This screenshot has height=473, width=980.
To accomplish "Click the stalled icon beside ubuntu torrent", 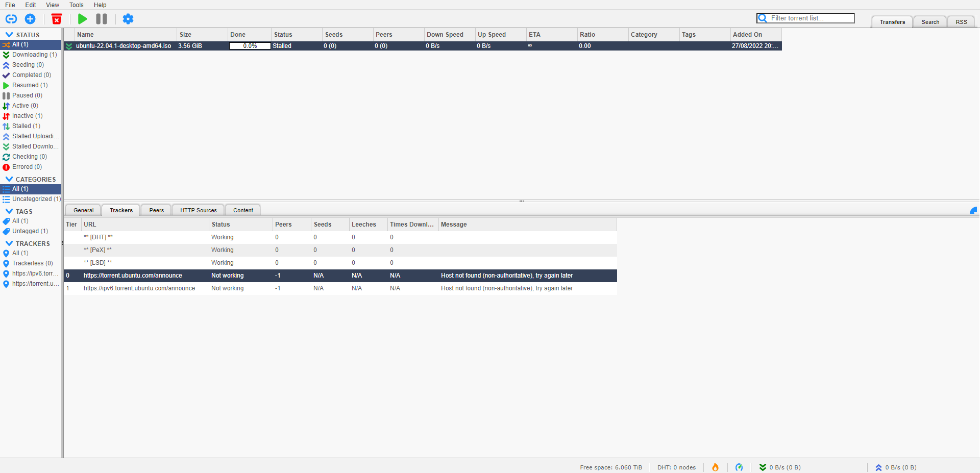I will (x=69, y=46).
